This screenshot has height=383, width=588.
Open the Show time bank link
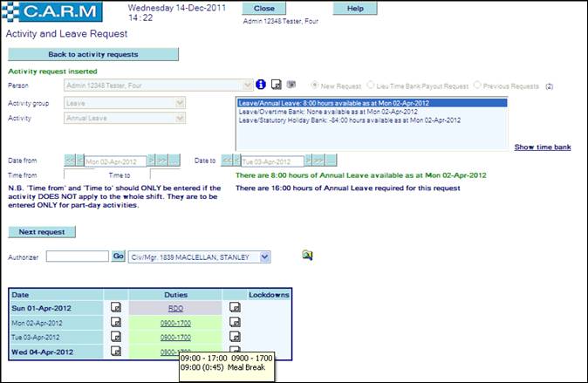pos(542,147)
